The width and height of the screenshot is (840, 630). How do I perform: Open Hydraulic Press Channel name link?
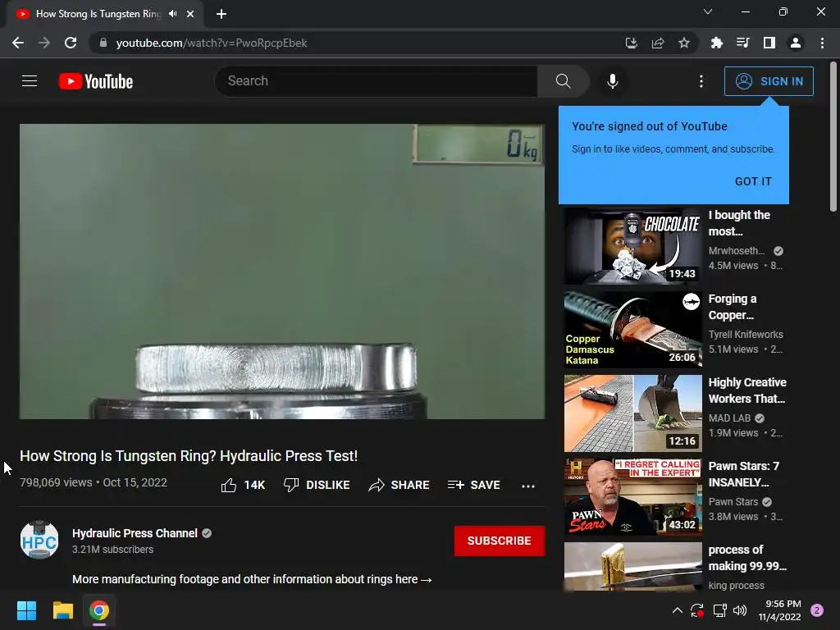click(x=135, y=533)
